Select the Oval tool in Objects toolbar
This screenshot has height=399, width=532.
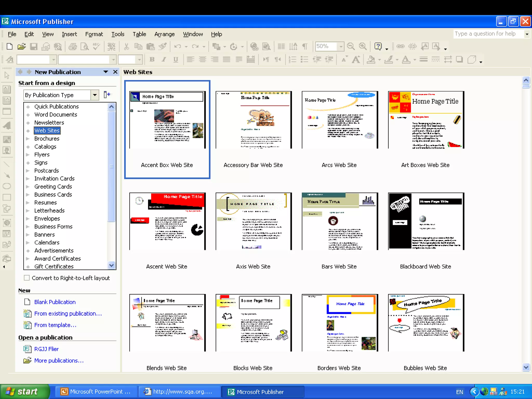pos(6,186)
